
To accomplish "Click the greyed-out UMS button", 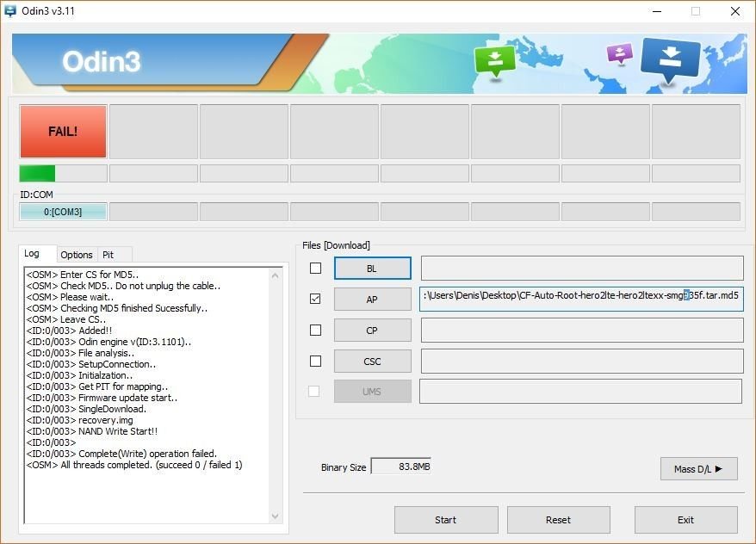I will [372, 392].
